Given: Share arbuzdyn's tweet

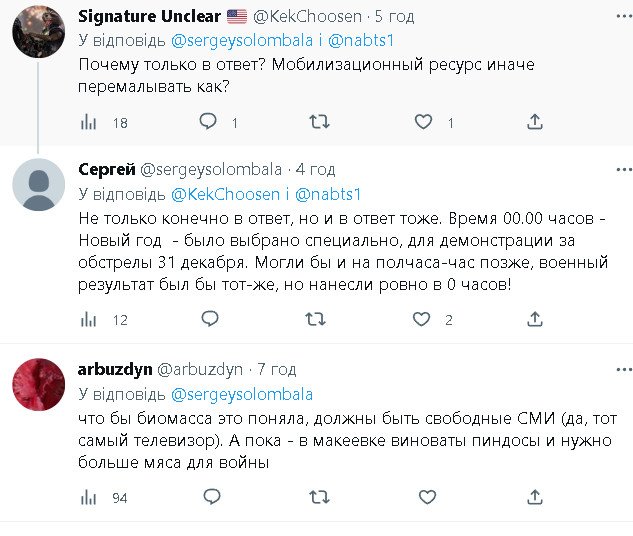Looking at the screenshot, I should point(535,497).
